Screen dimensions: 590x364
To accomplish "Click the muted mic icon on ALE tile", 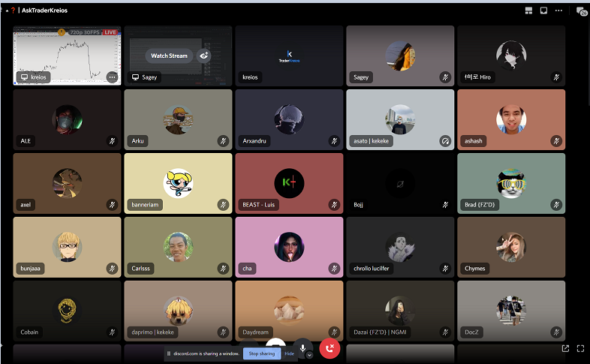I will coord(112,141).
